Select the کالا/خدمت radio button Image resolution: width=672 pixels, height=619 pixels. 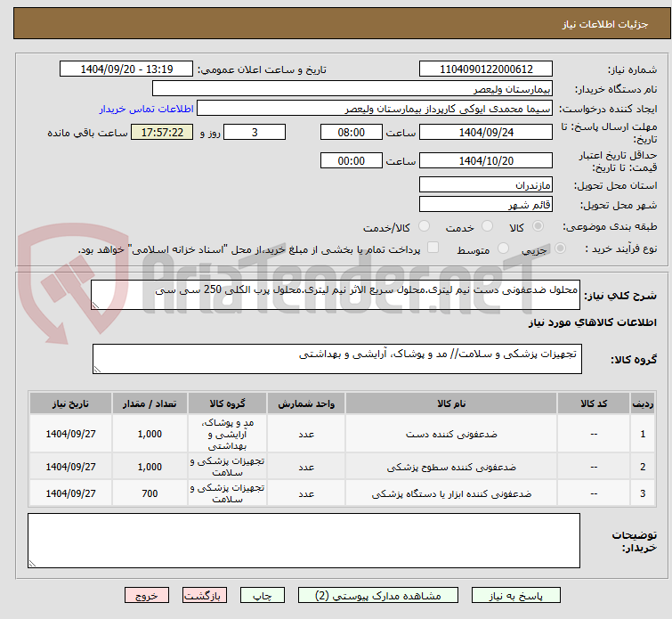pos(424,226)
